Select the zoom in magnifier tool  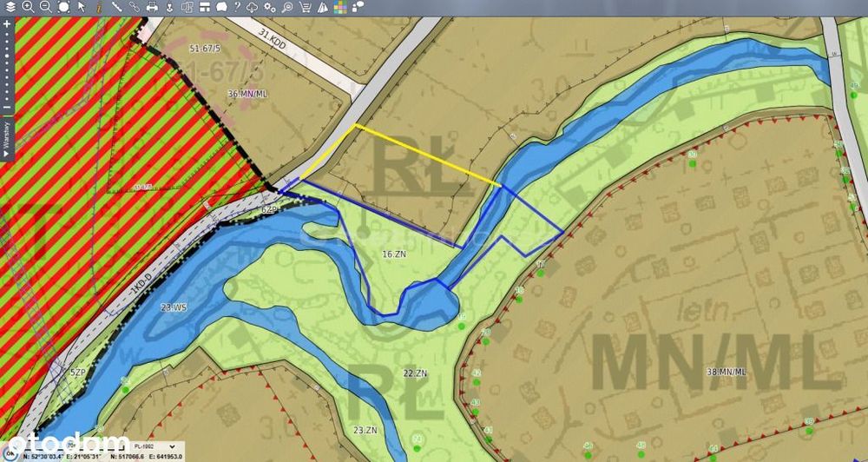click(x=28, y=7)
